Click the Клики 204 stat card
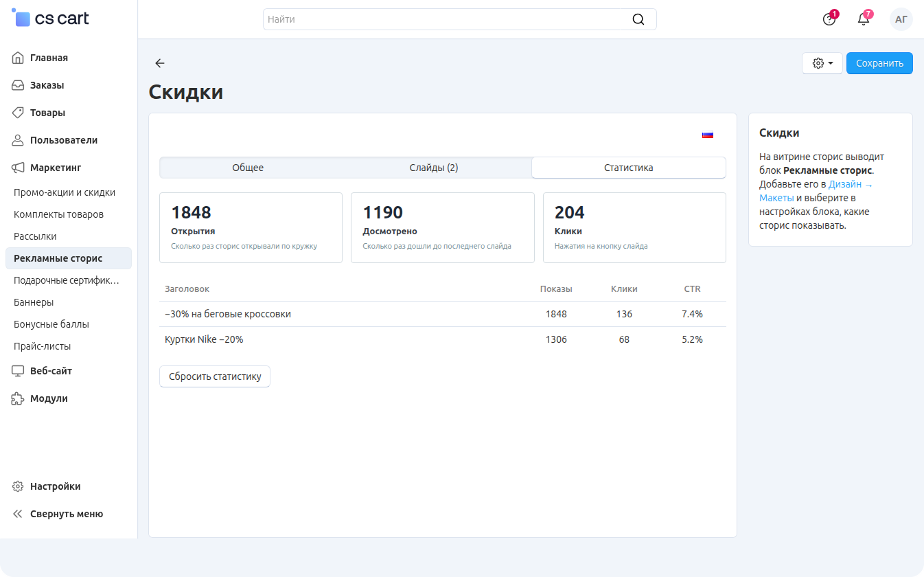924x577 pixels. coord(634,227)
